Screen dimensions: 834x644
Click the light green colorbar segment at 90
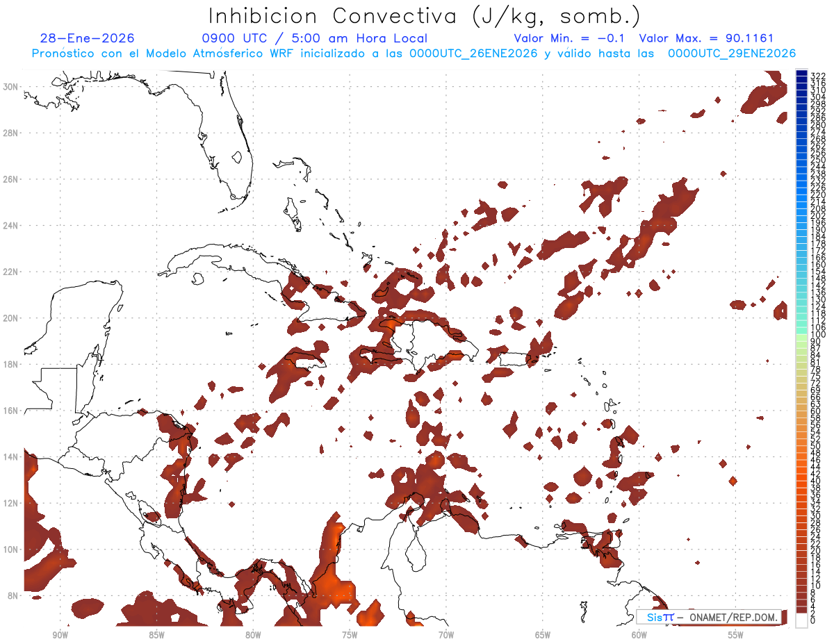(x=801, y=338)
